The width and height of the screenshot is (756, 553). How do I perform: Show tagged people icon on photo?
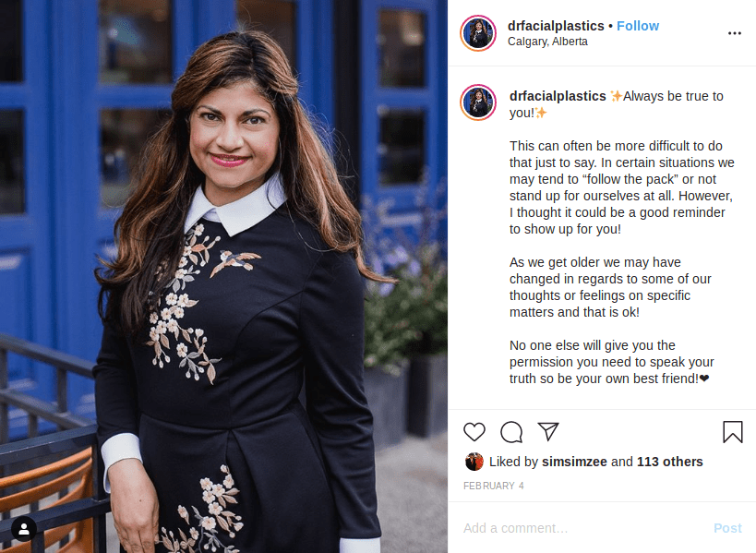[x=24, y=529]
